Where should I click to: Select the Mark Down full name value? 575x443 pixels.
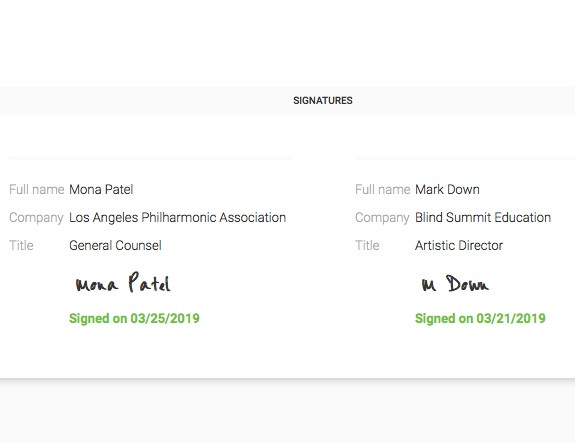pos(447,190)
